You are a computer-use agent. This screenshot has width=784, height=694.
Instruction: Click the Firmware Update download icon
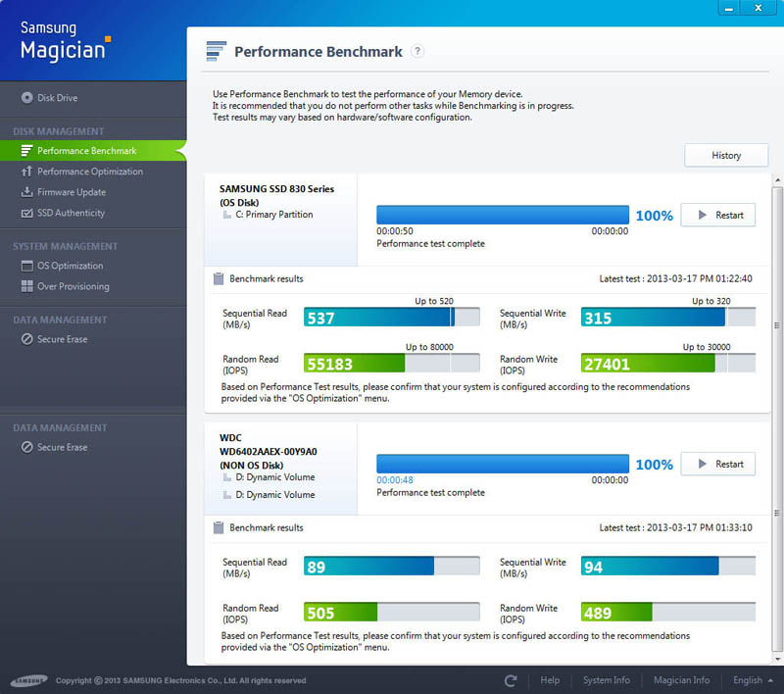pyautogui.click(x=26, y=192)
